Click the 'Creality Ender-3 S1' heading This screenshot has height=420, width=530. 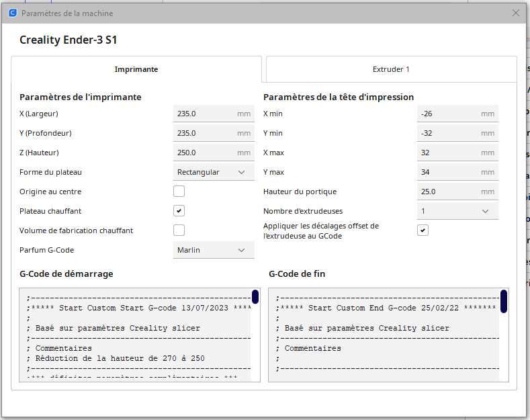point(69,40)
